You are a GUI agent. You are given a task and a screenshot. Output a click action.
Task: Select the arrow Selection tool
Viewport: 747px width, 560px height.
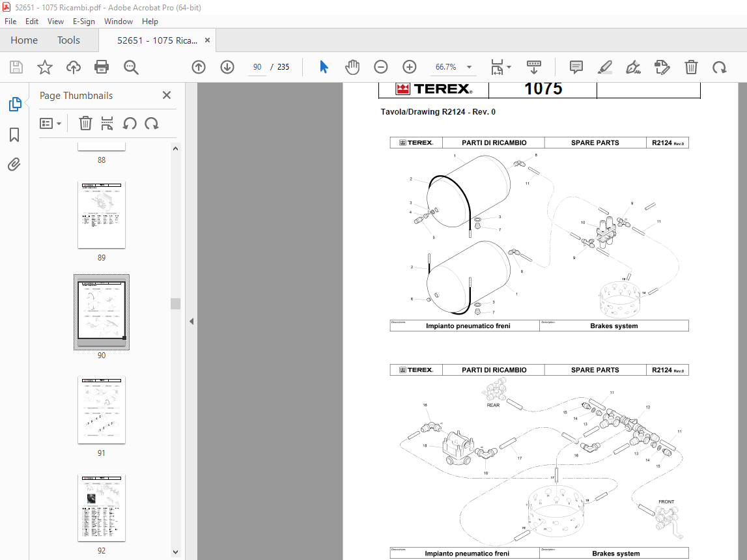pyautogui.click(x=324, y=67)
